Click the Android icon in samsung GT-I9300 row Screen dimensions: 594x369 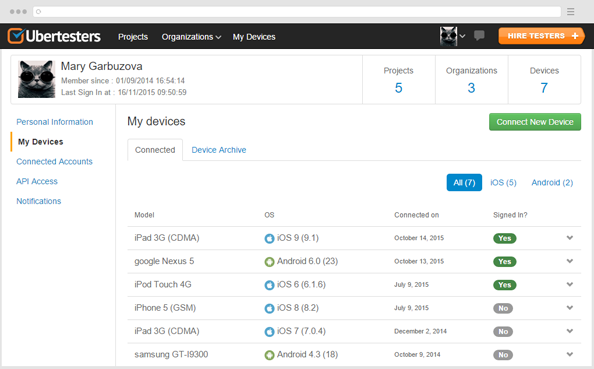pyautogui.click(x=269, y=355)
